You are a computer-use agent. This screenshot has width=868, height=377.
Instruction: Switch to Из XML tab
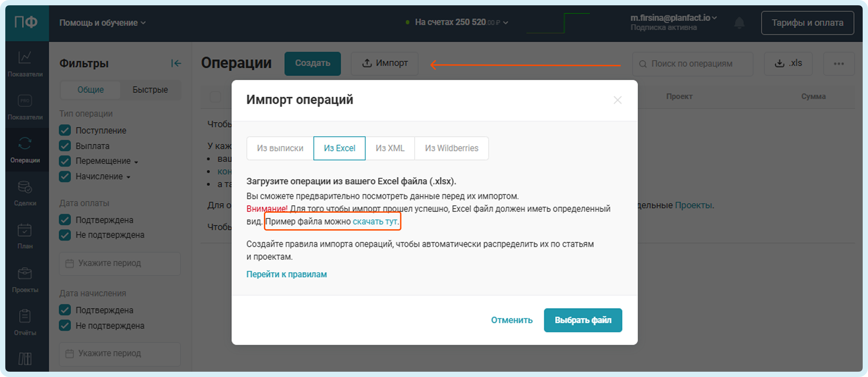pyautogui.click(x=390, y=148)
